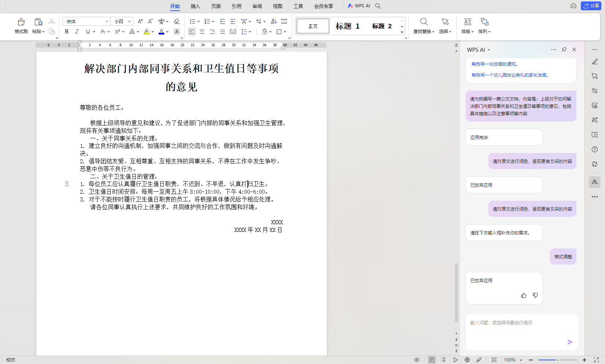Click the thumbs-down icon on the last AI reply
This screenshot has height=364, width=605.
click(535, 295)
